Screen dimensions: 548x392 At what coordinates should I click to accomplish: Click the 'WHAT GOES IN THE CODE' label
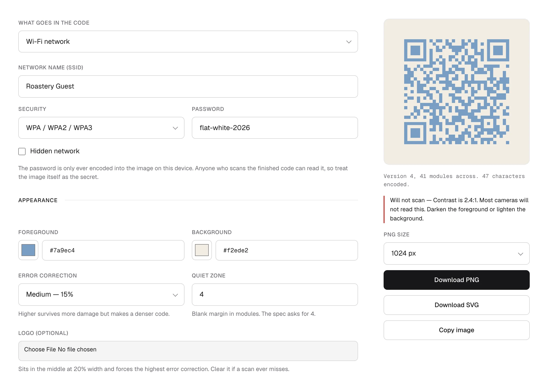54,23
